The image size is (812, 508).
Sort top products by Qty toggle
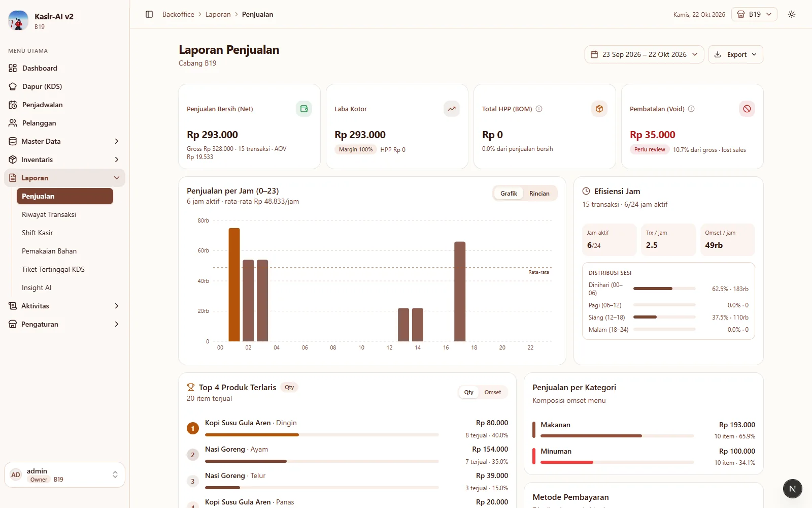point(469,392)
